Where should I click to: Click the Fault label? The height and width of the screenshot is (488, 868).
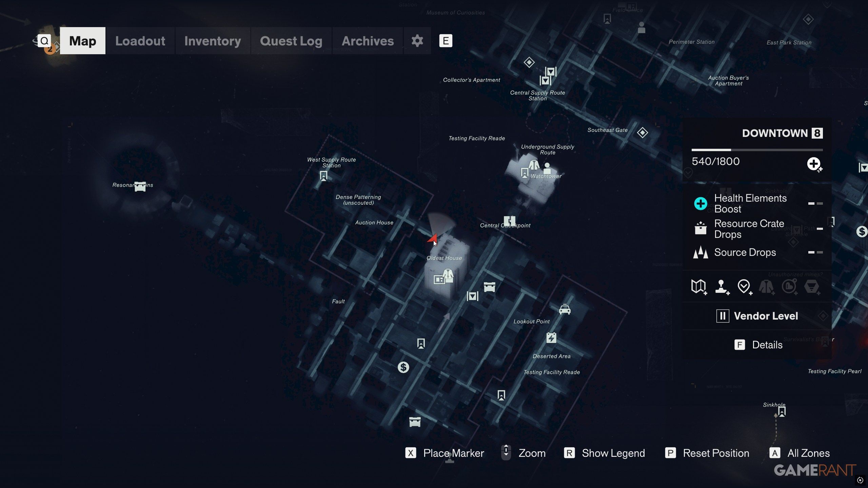[338, 301]
